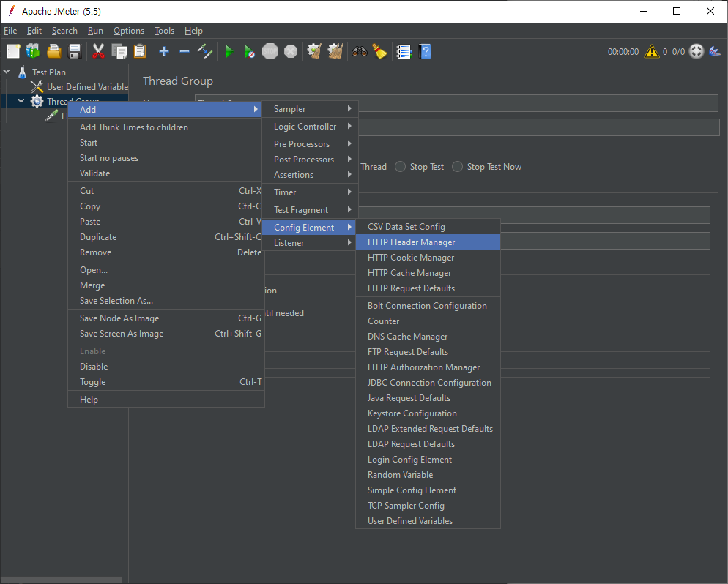The width and height of the screenshot is (728, 584).
Task: Click the Shutdown test icon
Action: [x=291, y=51]
